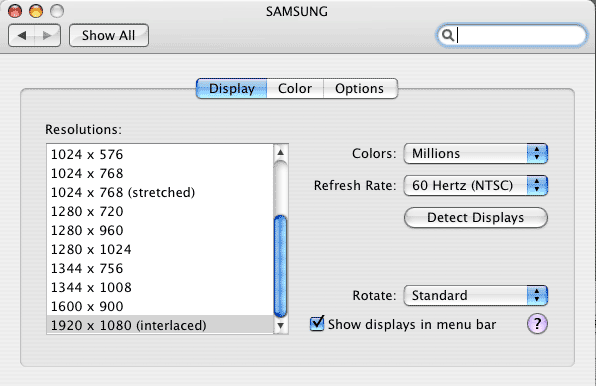Go back with the left arrow button
This screenshot has height=386, width=596.
pyautogui.click(x=22, y=35)
